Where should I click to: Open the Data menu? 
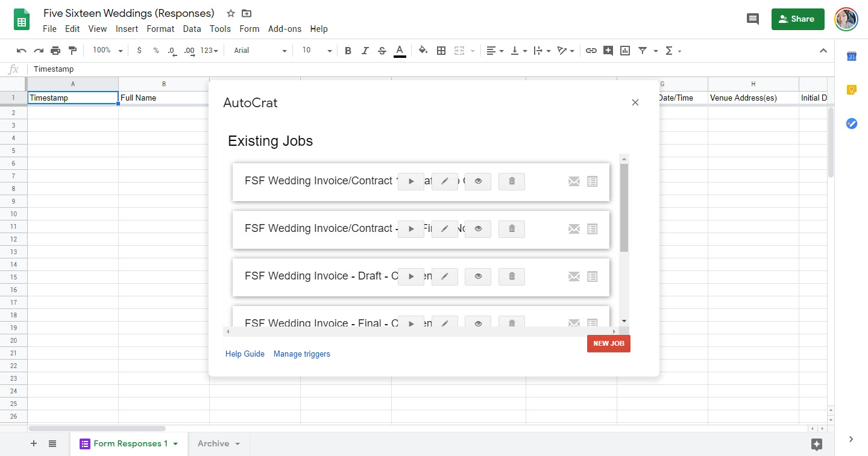[x=192, y=28]
